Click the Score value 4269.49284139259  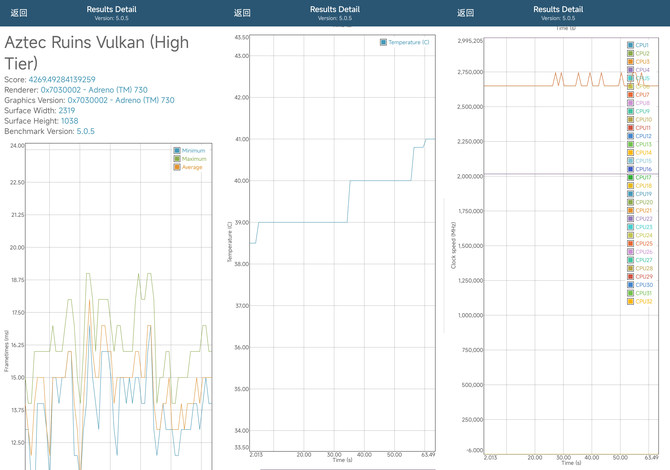(x=62, y=79)
